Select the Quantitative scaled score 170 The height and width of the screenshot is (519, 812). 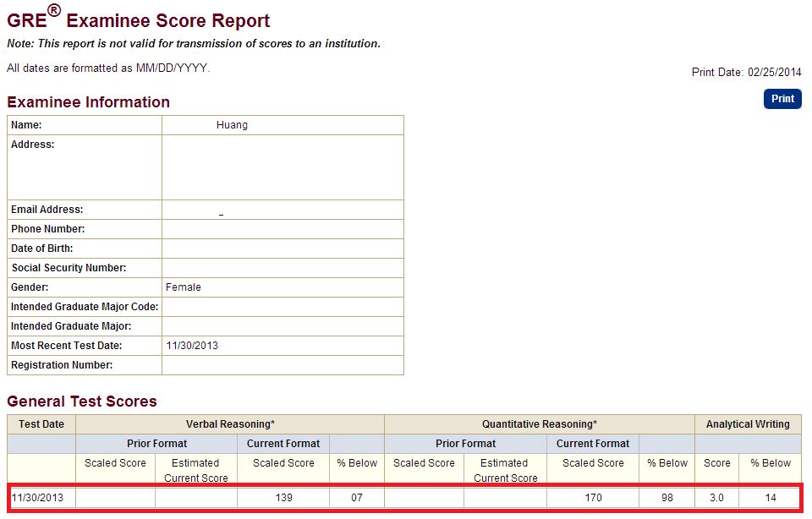(594, 498)
